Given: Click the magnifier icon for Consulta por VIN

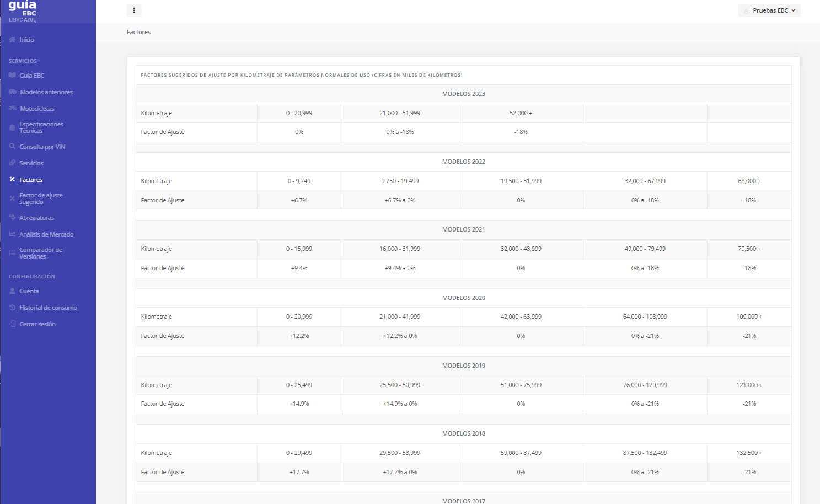Looking at the screenshot, I should 12,147.
